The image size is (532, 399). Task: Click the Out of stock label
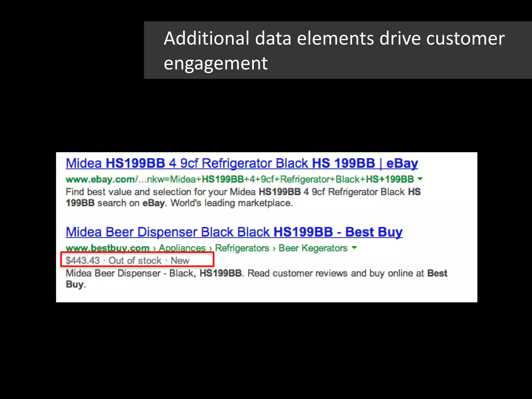coord(135,260)
